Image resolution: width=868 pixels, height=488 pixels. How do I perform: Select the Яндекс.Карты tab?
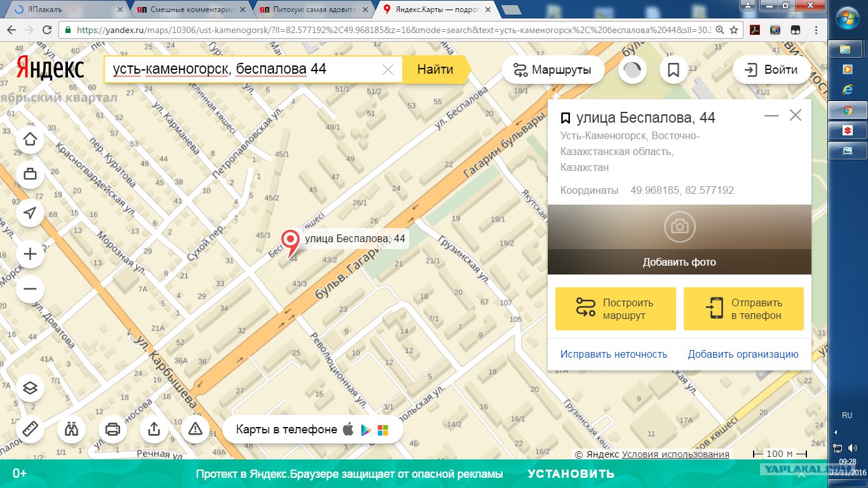pos(437,10)
